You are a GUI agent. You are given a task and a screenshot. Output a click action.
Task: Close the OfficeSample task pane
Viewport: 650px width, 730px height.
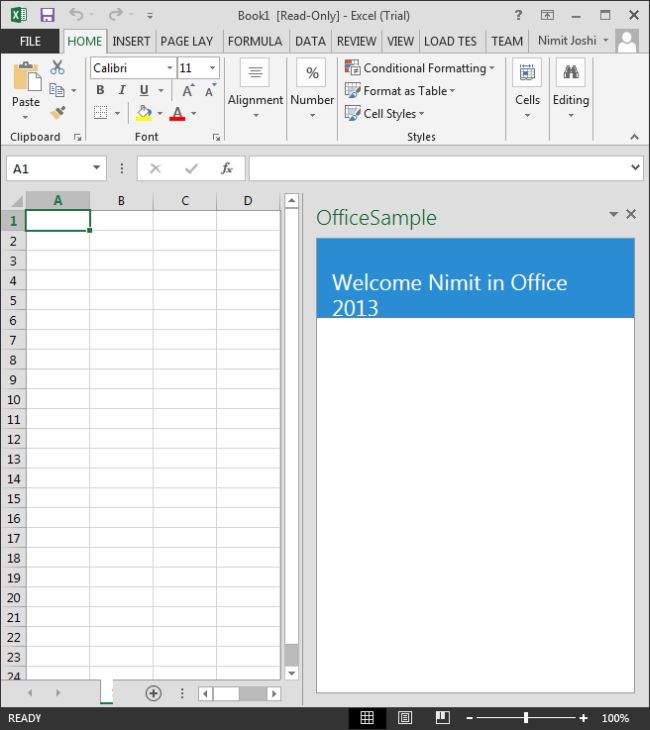pyautogui.click(x=631, y=214)
